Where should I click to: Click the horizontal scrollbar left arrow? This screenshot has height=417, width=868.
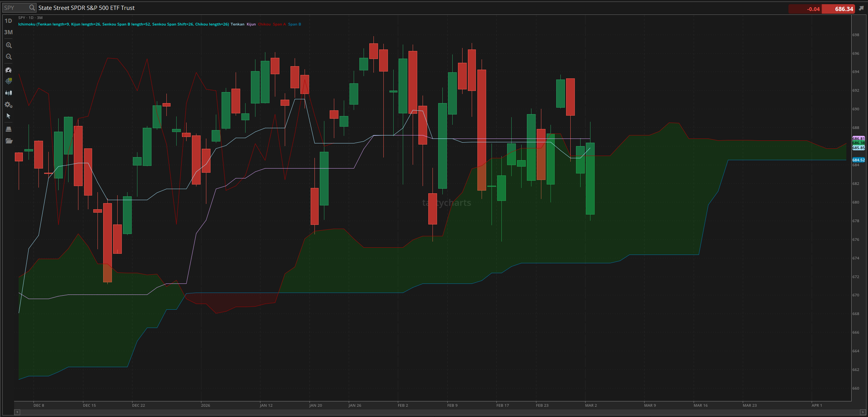tap(17, 412)
